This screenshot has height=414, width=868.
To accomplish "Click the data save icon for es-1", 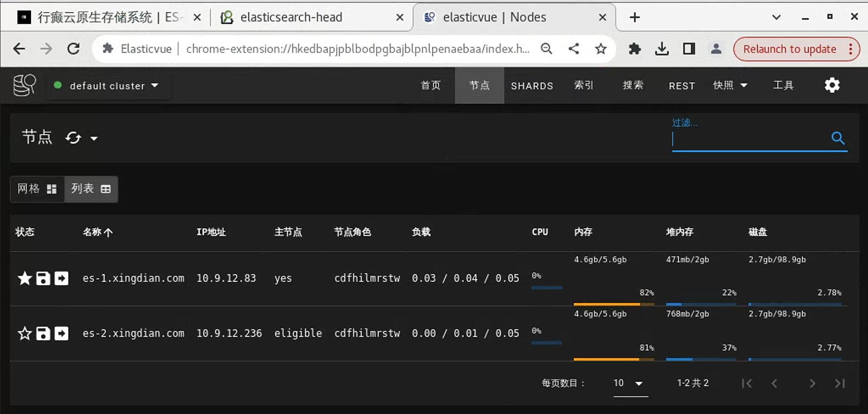I will click(x=43, y=278).
